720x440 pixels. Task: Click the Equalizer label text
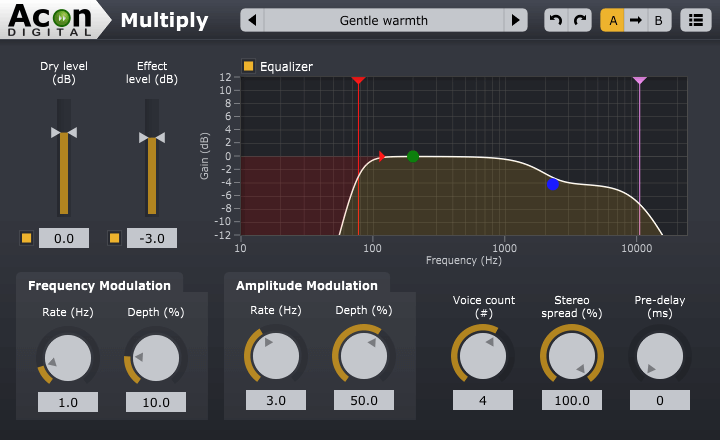point(287,67)
